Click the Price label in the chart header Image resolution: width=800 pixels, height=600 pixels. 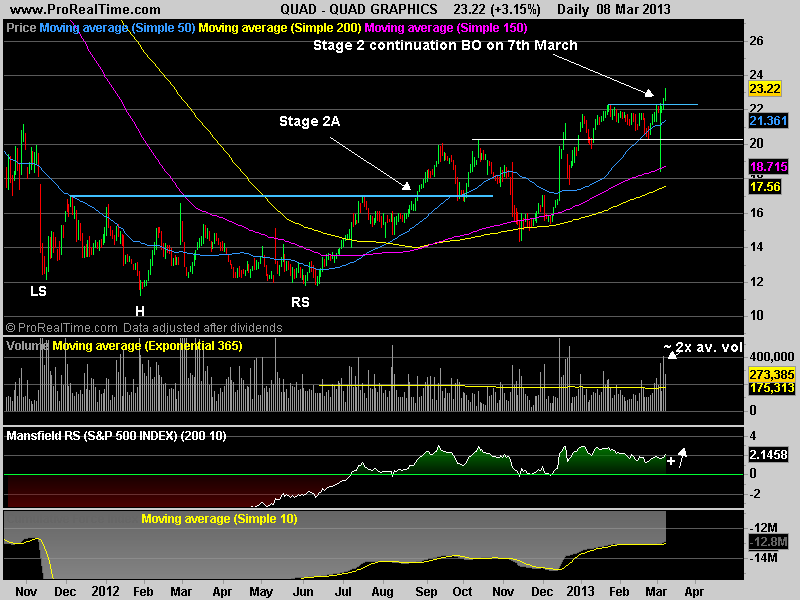pos(21,28)
